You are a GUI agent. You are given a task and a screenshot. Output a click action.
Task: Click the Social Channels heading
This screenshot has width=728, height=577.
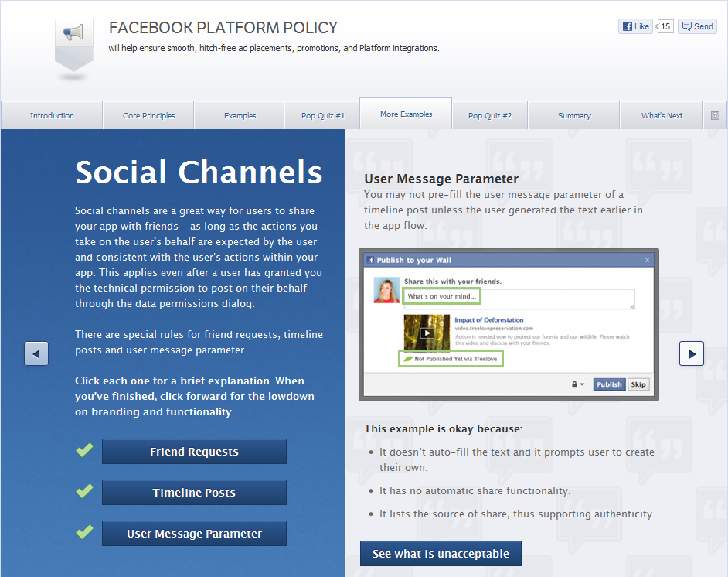pyautogui.click(x=199, y=172)
